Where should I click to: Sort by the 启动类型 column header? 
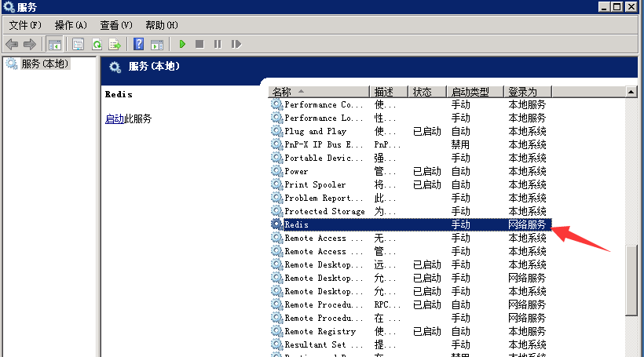(x=475, y=92)
